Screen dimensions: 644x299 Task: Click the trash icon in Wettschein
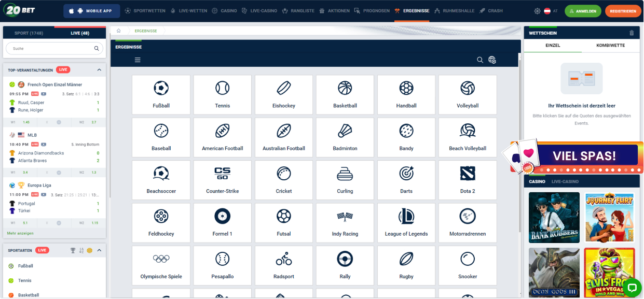(x=632, y=33)
